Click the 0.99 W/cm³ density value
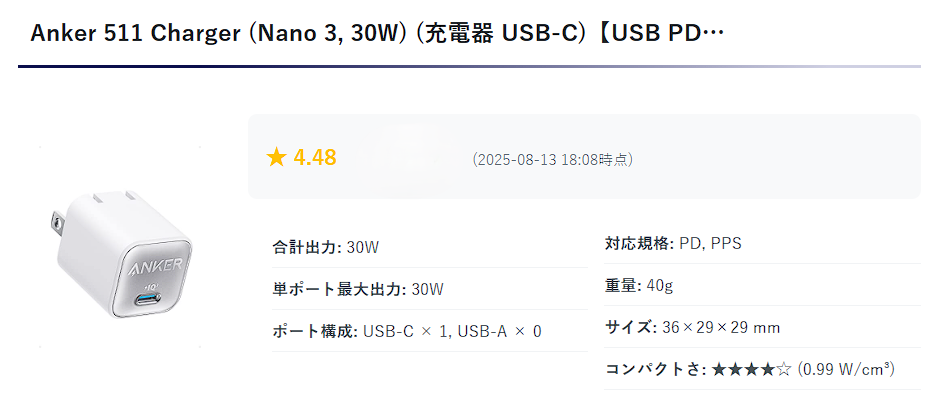Screen dimensions: 928x415 (846, 369)
